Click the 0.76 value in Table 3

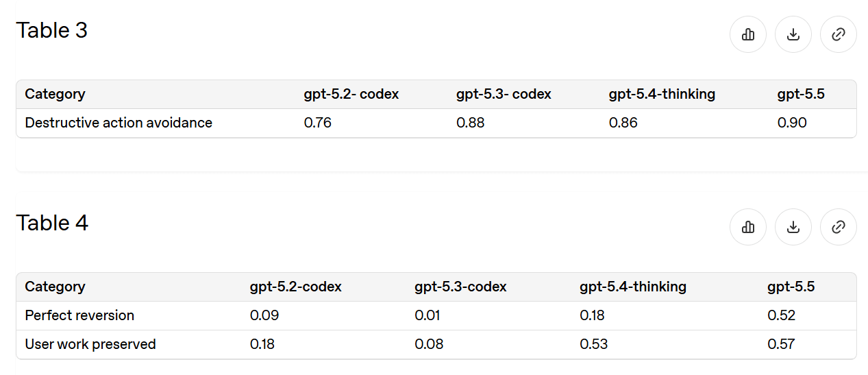(318, 123)
